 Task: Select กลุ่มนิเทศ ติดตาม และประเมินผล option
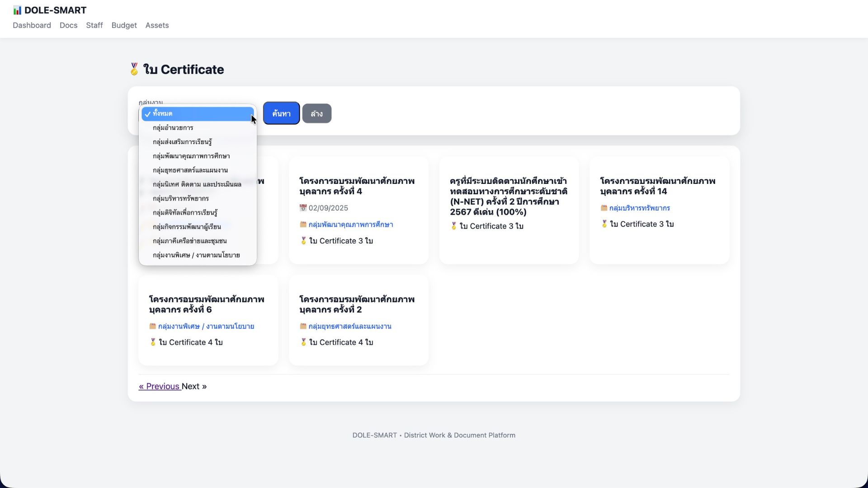point(197,184)
